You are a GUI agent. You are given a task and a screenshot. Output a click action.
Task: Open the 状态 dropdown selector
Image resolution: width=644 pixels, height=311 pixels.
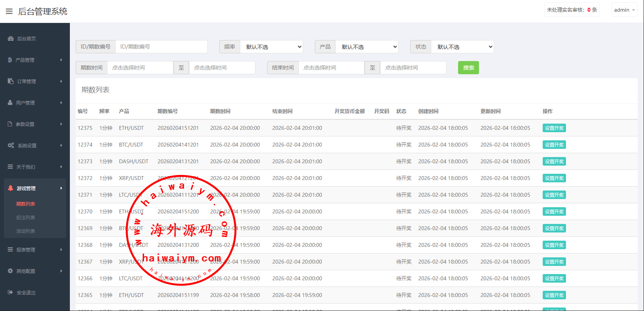pos(462,47)
